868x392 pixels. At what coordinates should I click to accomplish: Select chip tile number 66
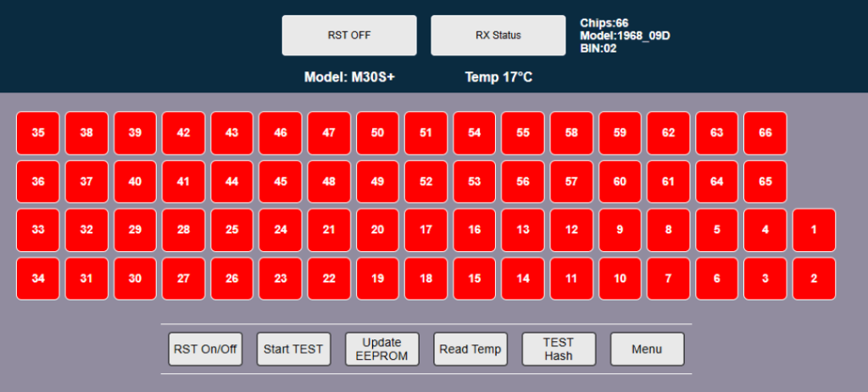click(x=765, y=133)
